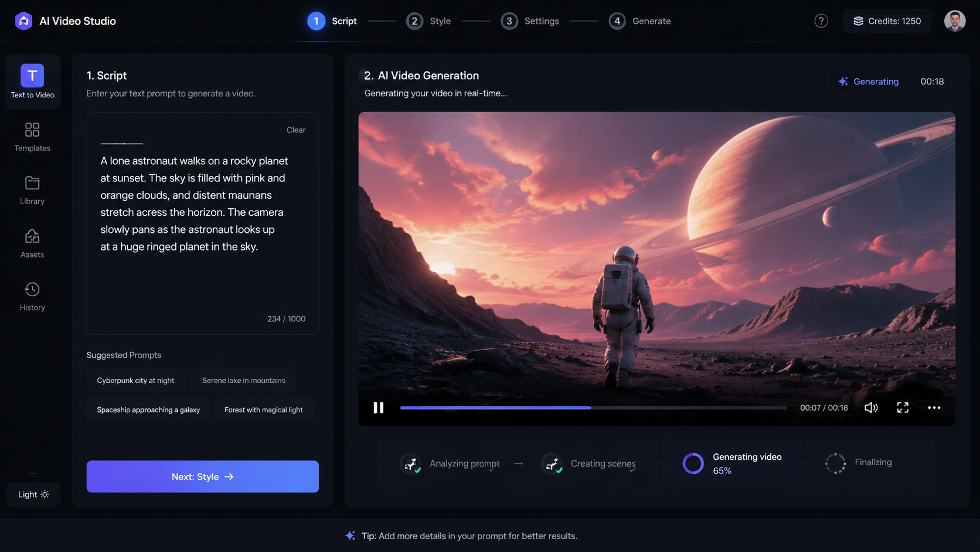Pause the video preview

(379, 408)
